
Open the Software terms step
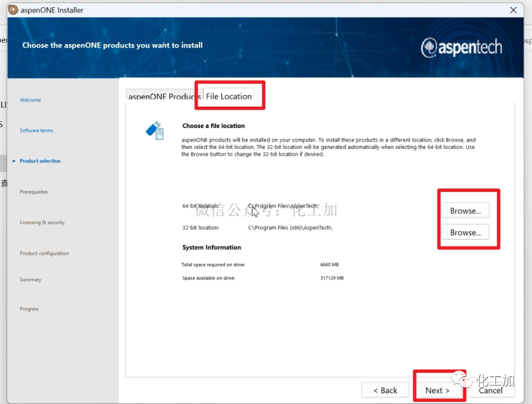click(36, 130)
